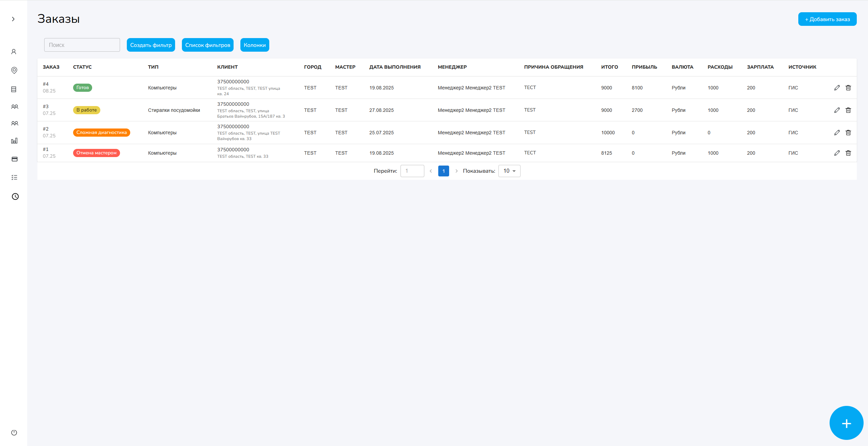This screenshot has height=446, width=868.
Task: Select the checklist icon in the sidebar
Action: [14, 177]
